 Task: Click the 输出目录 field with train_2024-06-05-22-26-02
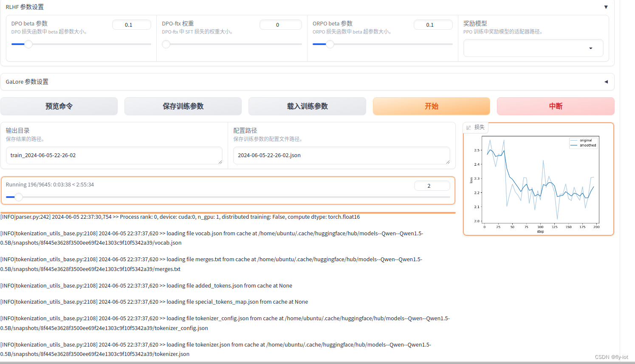pyautogui.click(x=115, y=155)
